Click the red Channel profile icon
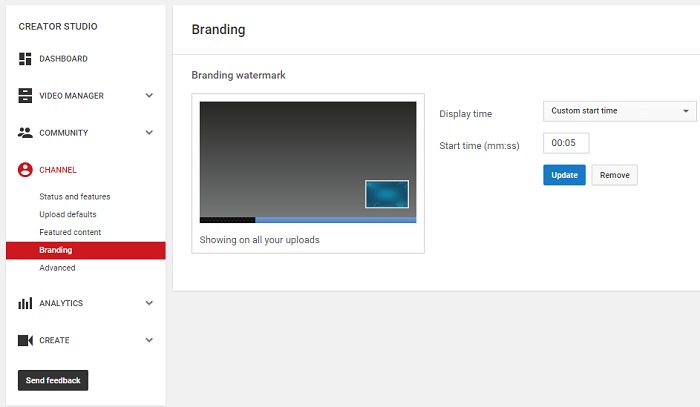The image size is (700, 407). [25, 170]
